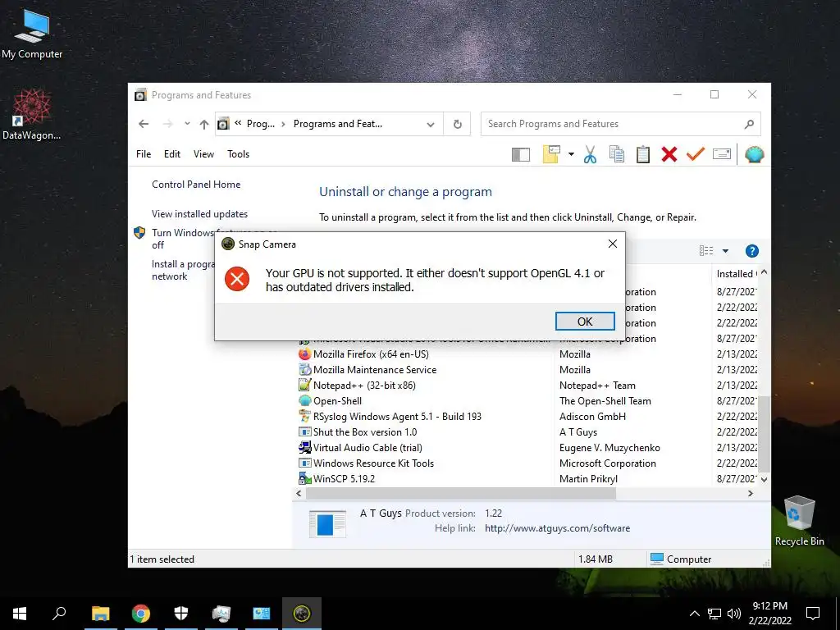Open recent locations dropdown arrow
Screen dimensions: 840x630
(187, 124)
